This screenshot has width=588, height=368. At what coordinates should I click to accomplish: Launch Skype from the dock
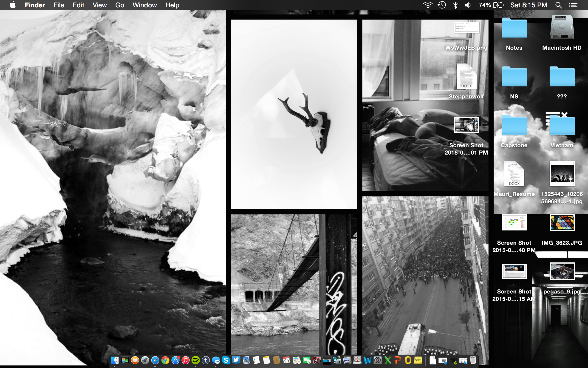tap(226, 360)
